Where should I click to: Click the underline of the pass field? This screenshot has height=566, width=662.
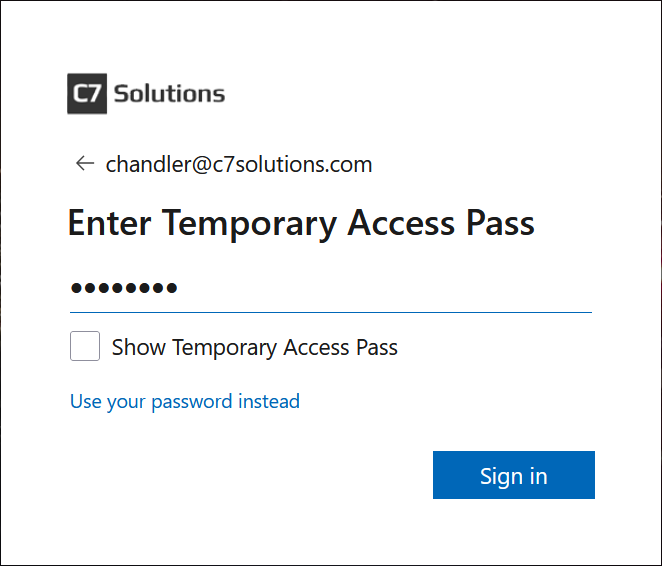[x=330, y=312]
